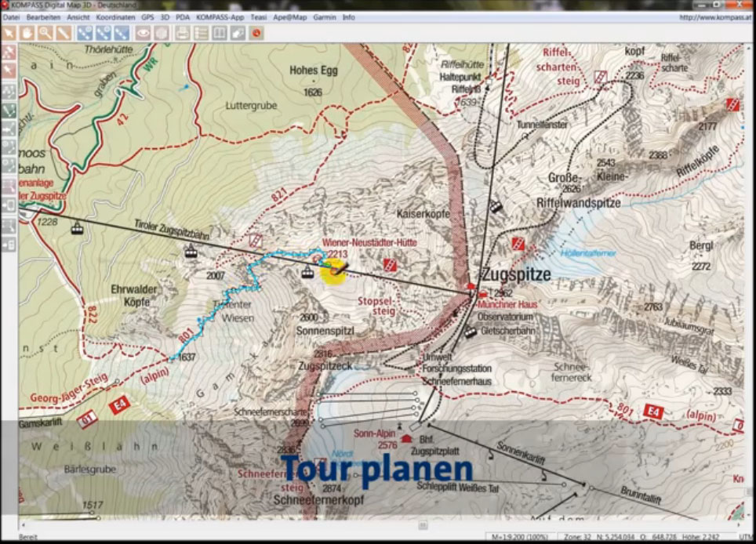Image resolution: width=756 pixels, height=544 pixels.
Task: Click the right scroll arrow under the map
Action: [740, 525]
